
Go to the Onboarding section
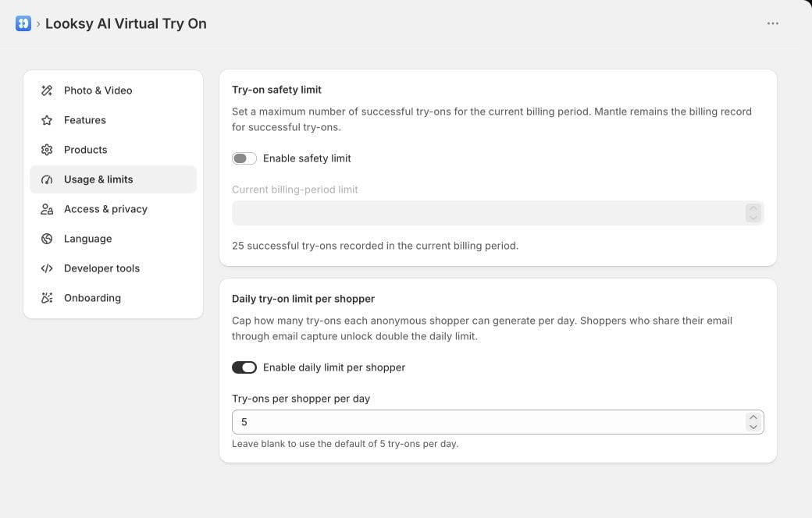click(x=113, y=298)
